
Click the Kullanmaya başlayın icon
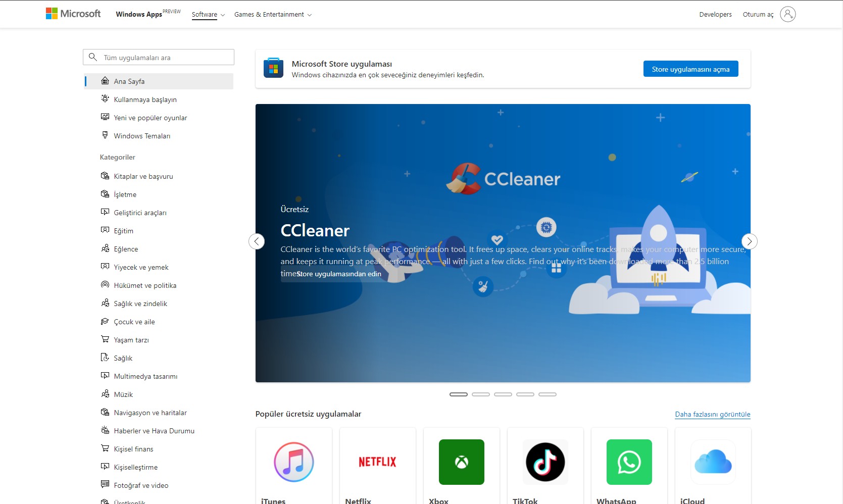105,99
